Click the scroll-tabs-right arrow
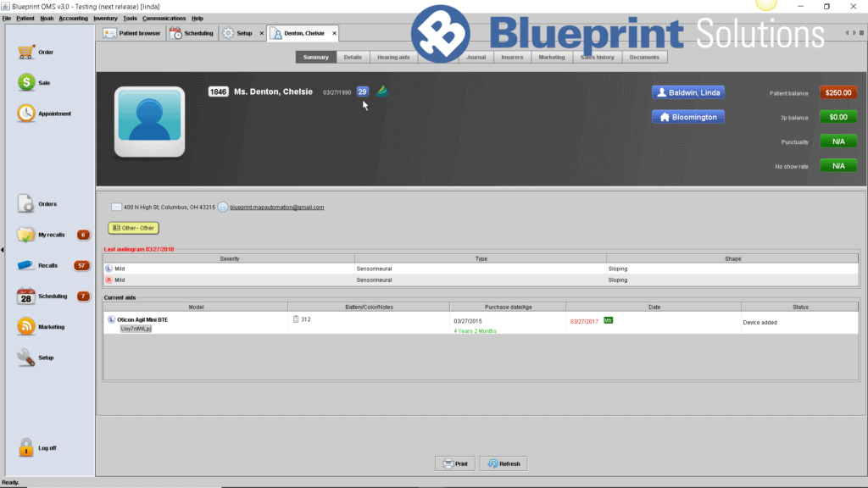This screenshot has width=868, height=488. click(854, 33)
